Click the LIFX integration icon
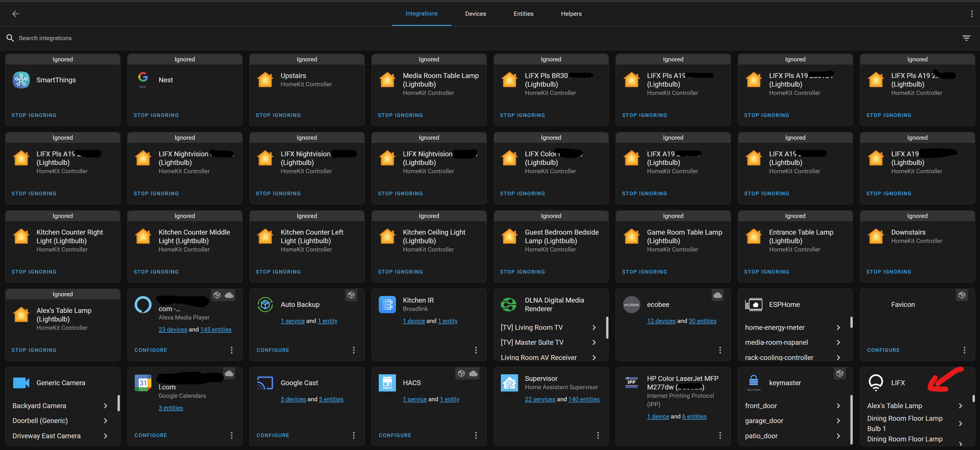The width and height of the screenshot is (980, 450). (876, 383)
